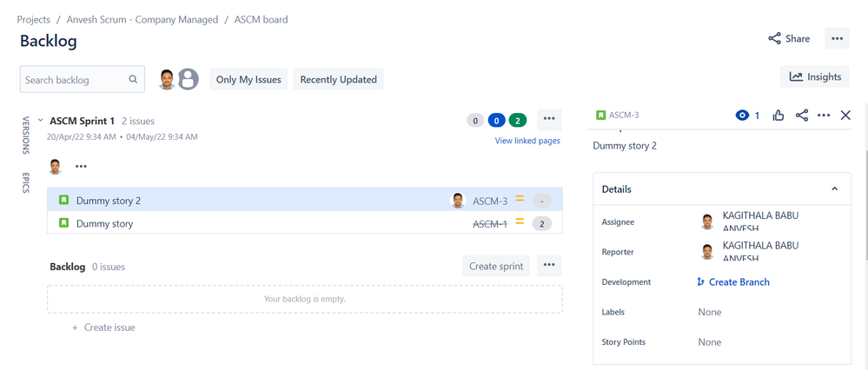Image resolution: width=868 pixels, height=370 pixels.
Task: Click story icon of Dummy story 2
Action: click(63, 200)
